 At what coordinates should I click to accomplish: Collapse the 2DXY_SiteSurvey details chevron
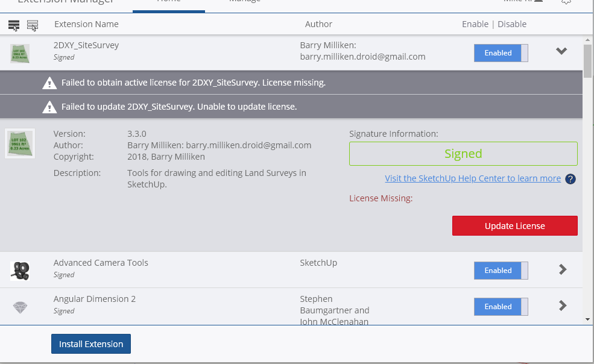click(x=561, y=51)
